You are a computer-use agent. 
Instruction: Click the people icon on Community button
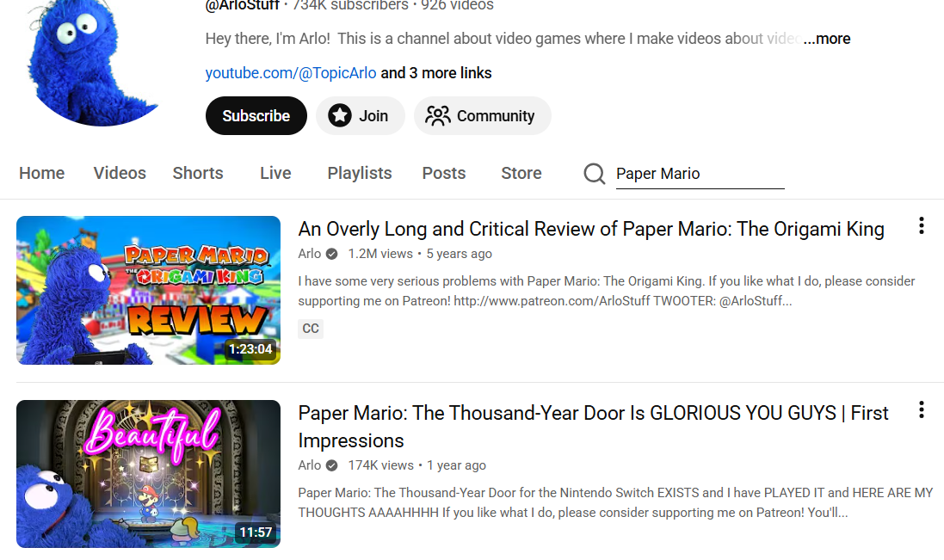pos(438,115)
